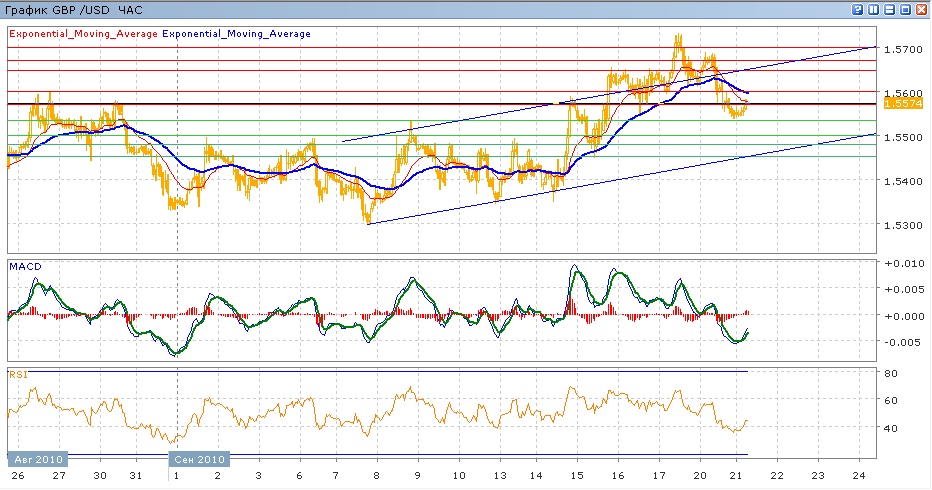Click the red Exponential_Moving_Average legend label

tap(83, 33)
